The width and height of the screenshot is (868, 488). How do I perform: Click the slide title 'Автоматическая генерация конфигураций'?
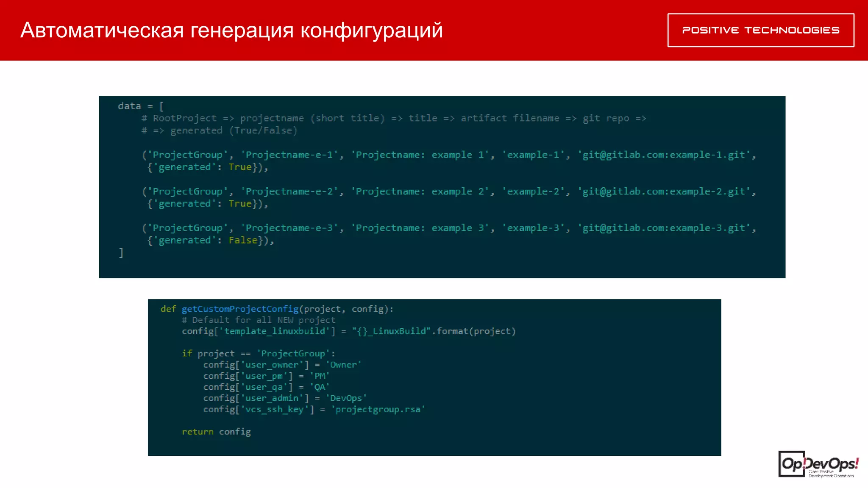(x=231, y=30)
